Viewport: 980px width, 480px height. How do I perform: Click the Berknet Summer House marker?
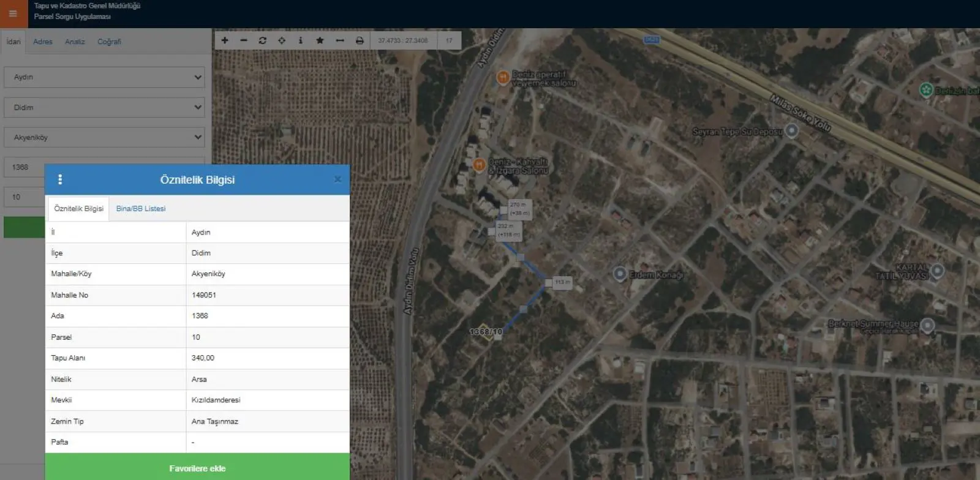point(927,325)
